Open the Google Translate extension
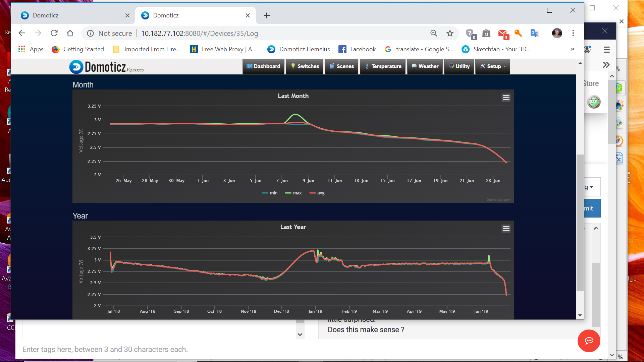 [x=534, y=33]
